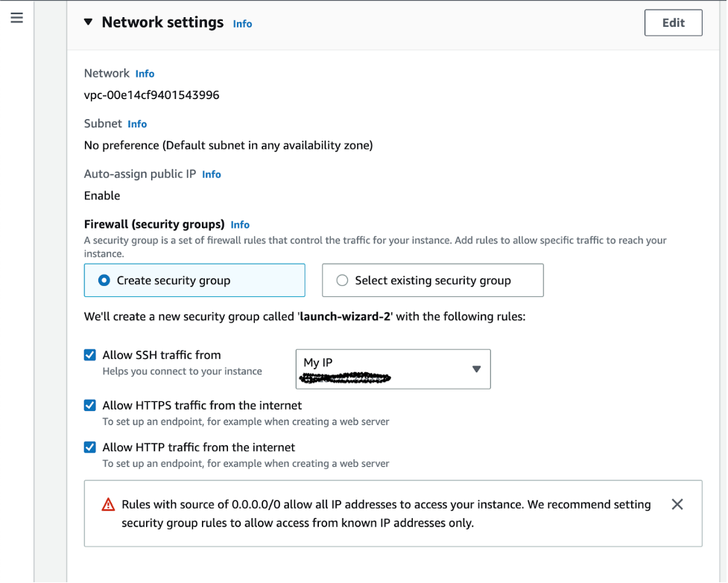Select Create security group radio option

194,280
